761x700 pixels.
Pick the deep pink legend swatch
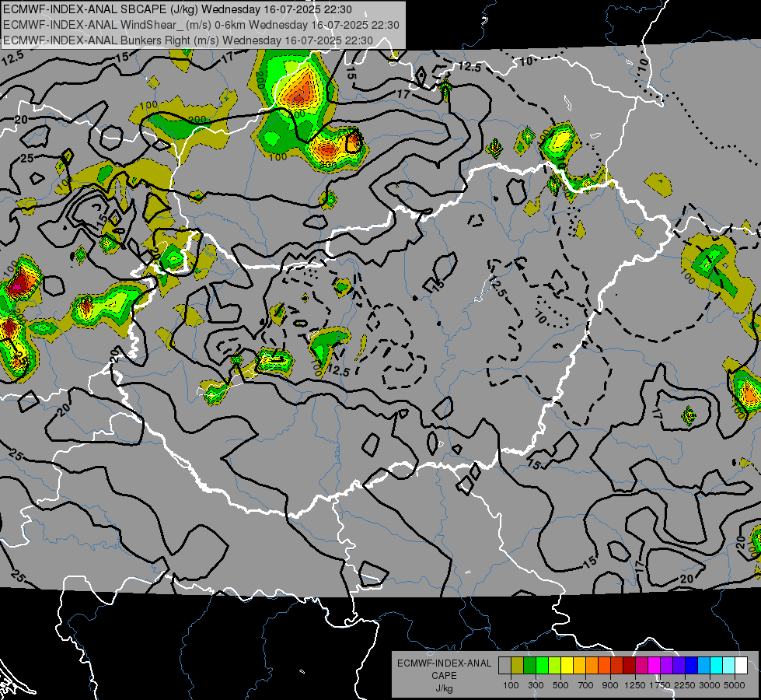641,665
